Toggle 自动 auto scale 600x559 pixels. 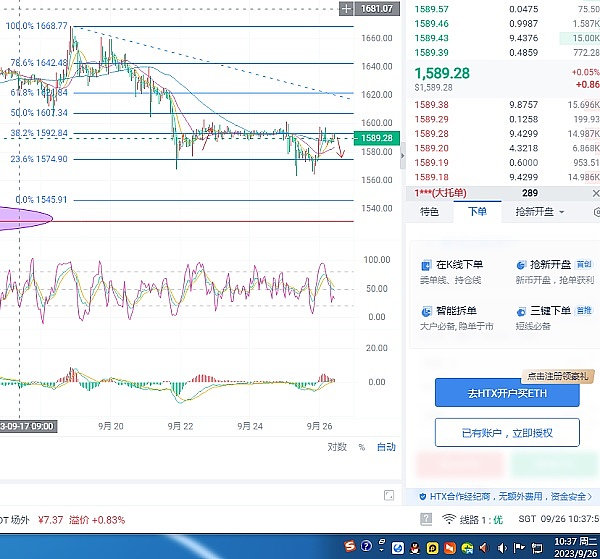386,447
